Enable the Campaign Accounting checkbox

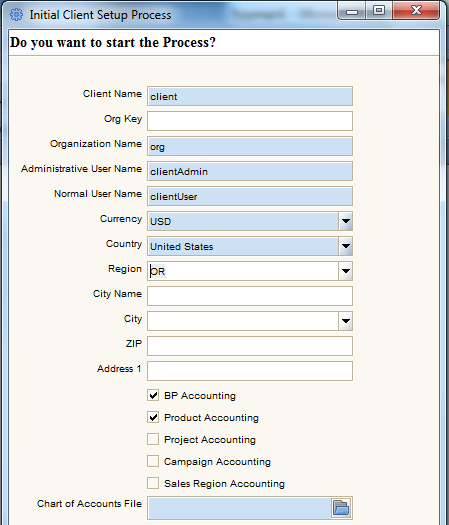coord(153,461)
